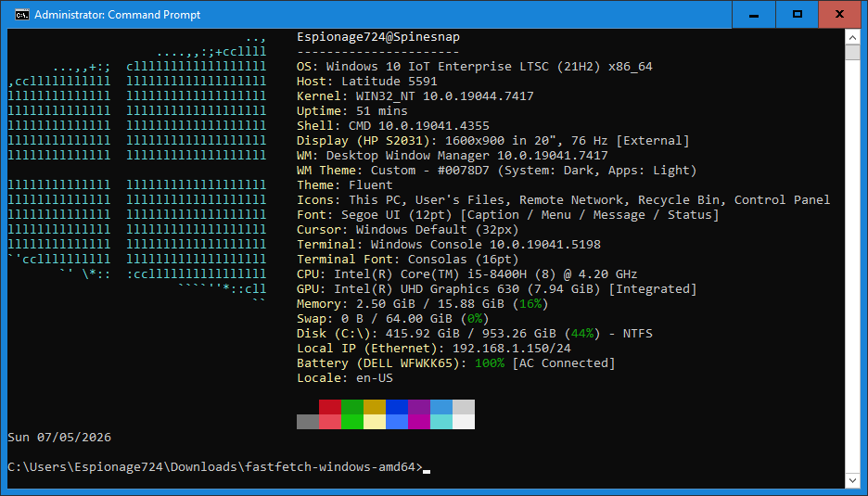Click the Uptime 51 mins line

pos(352,111)
